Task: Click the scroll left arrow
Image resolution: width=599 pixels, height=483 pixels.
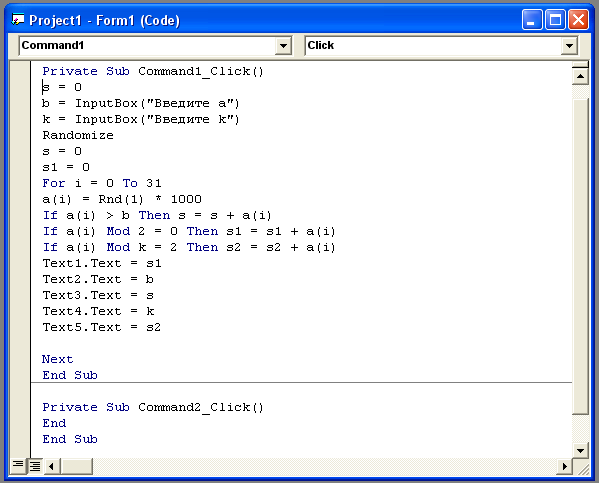Action: click(x=52, y=466)
